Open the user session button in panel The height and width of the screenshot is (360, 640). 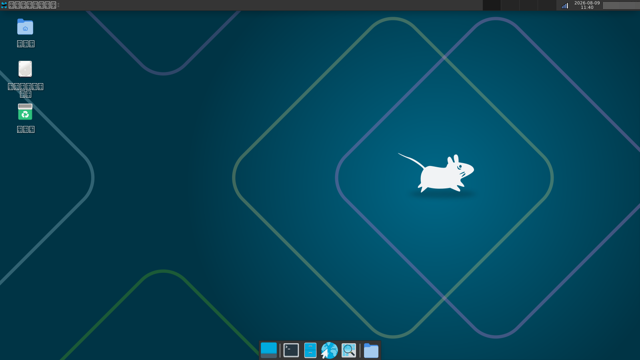[x=621, y=5]
